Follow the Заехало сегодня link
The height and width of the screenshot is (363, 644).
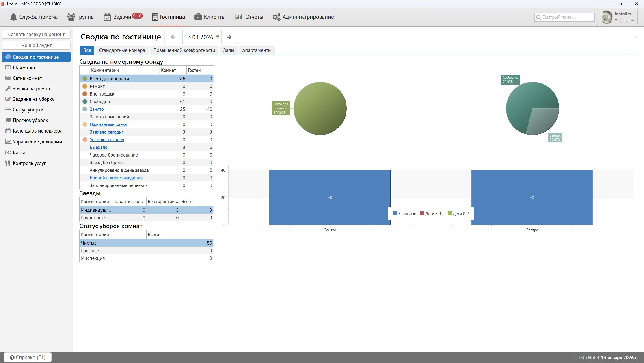106,132
